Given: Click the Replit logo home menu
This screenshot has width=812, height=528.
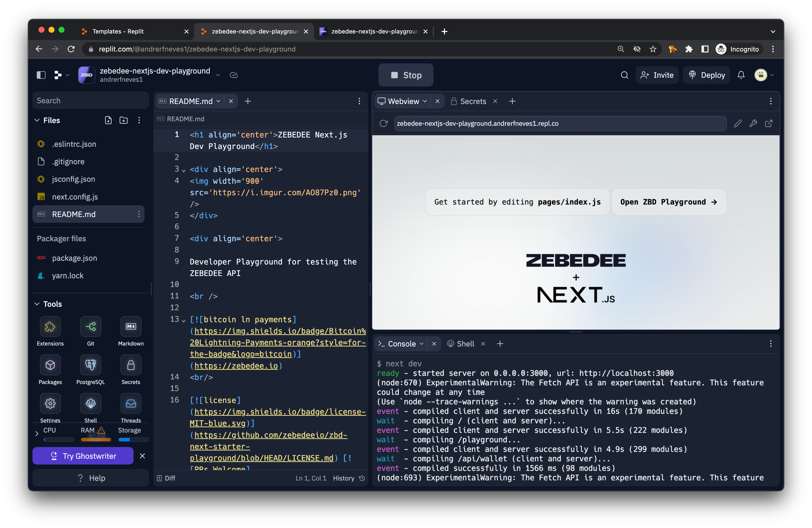Looking at the screenshot, I should pos(58,75).
